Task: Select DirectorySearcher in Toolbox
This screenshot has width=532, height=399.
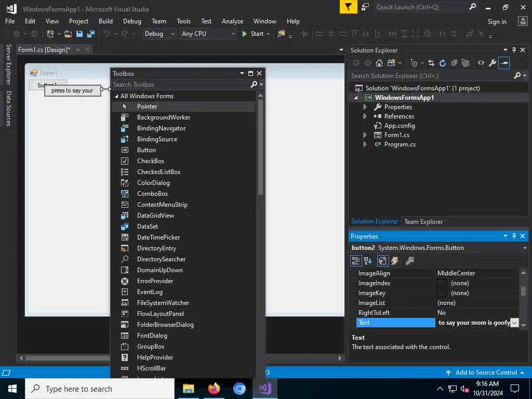Action: click(x=183, y=259)
